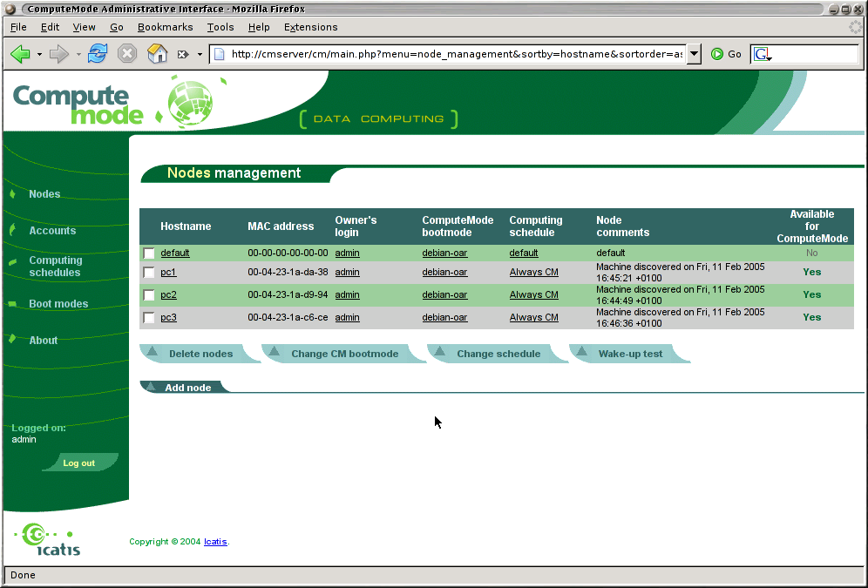Click the Delete nodes button

(200, 354)
